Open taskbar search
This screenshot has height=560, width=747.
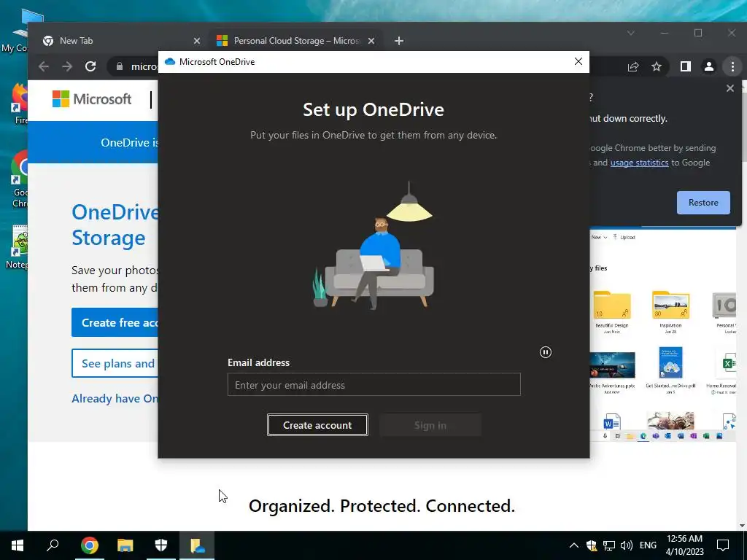click(53, 545)
